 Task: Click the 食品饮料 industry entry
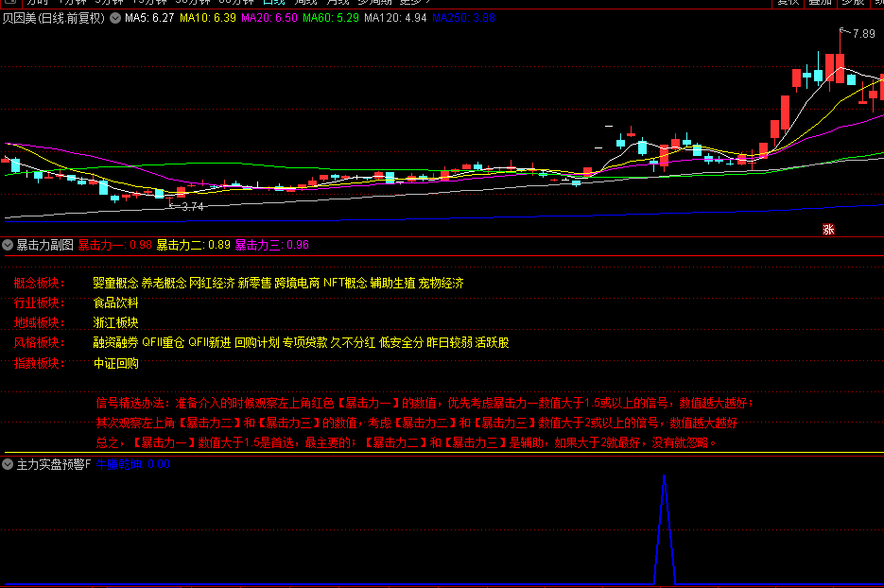115,303
